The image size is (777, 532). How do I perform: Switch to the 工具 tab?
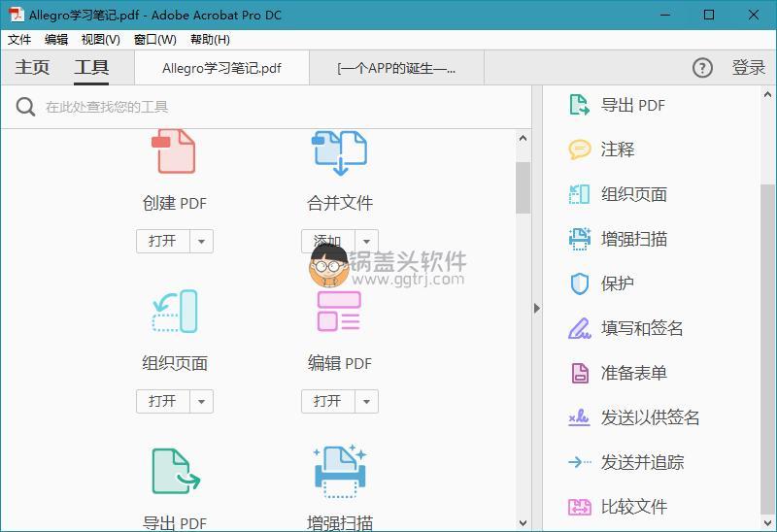pos(91,67)
